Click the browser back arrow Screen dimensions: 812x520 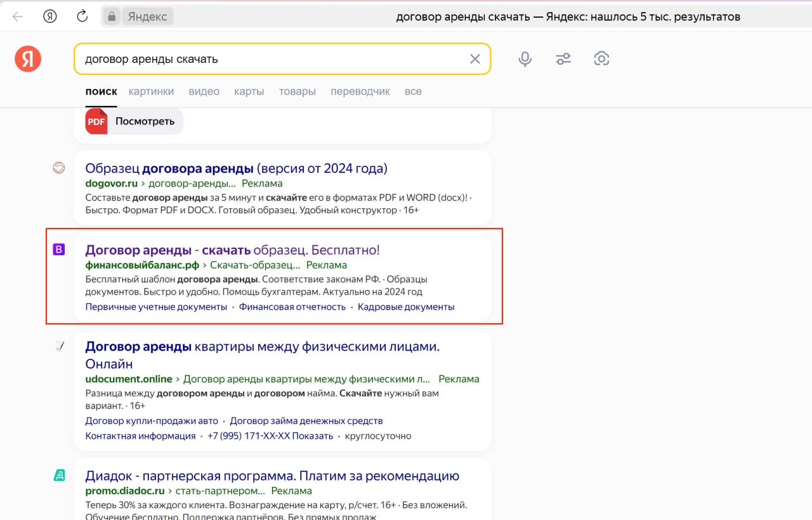[18, 17]
